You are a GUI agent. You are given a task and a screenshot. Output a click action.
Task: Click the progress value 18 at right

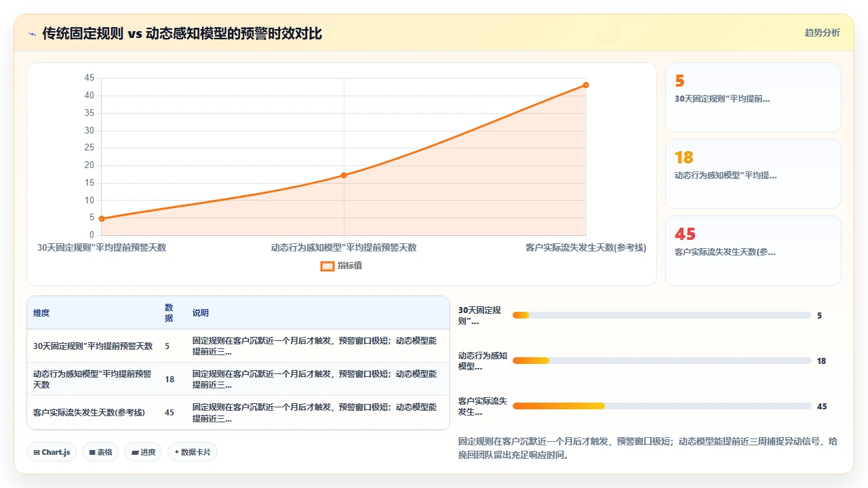pyautogui.click(x=822, y=361)
